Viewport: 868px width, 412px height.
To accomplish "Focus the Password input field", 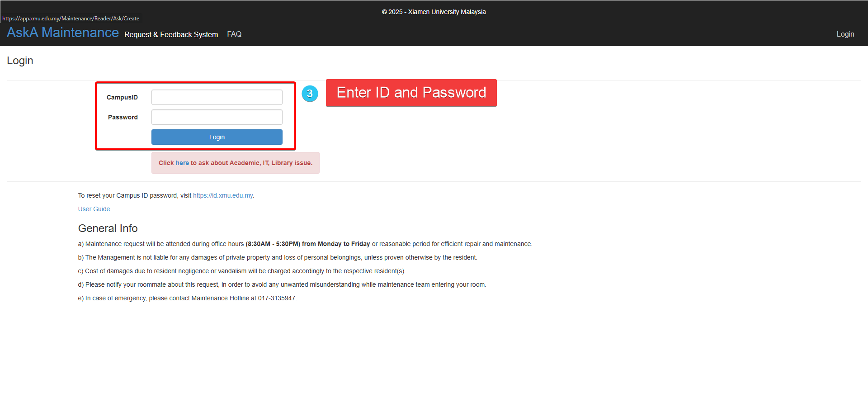I will (217, 117).
